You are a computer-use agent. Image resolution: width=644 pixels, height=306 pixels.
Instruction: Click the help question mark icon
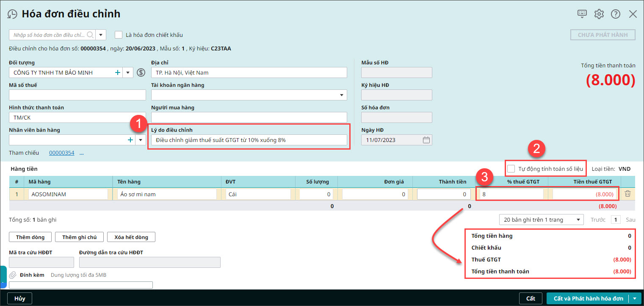(615, 14)
